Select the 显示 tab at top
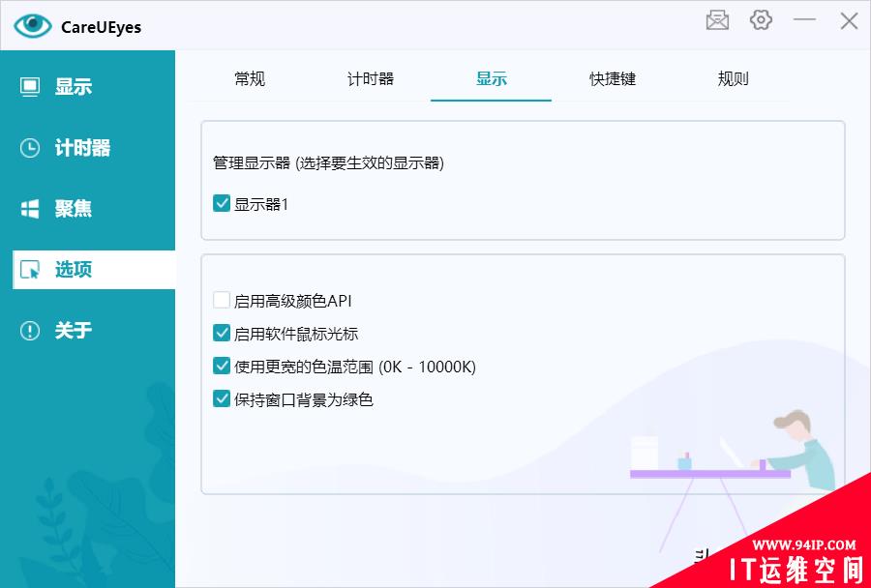 tap(491, 79)
